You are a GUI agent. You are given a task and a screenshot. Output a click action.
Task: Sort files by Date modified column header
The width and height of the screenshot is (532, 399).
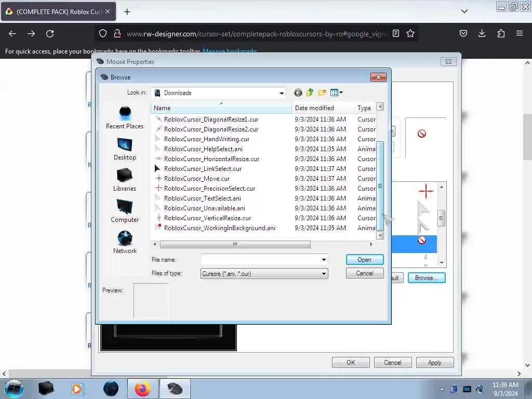coord(322,108)
